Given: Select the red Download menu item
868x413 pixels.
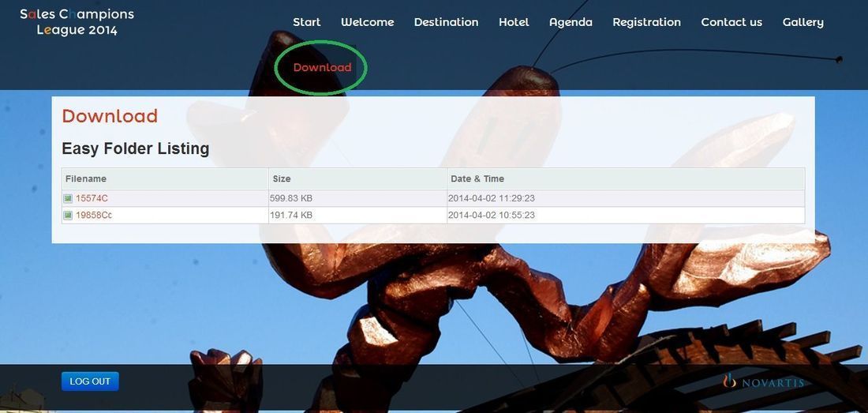Looking at the screenshot, I should point(322,68).
